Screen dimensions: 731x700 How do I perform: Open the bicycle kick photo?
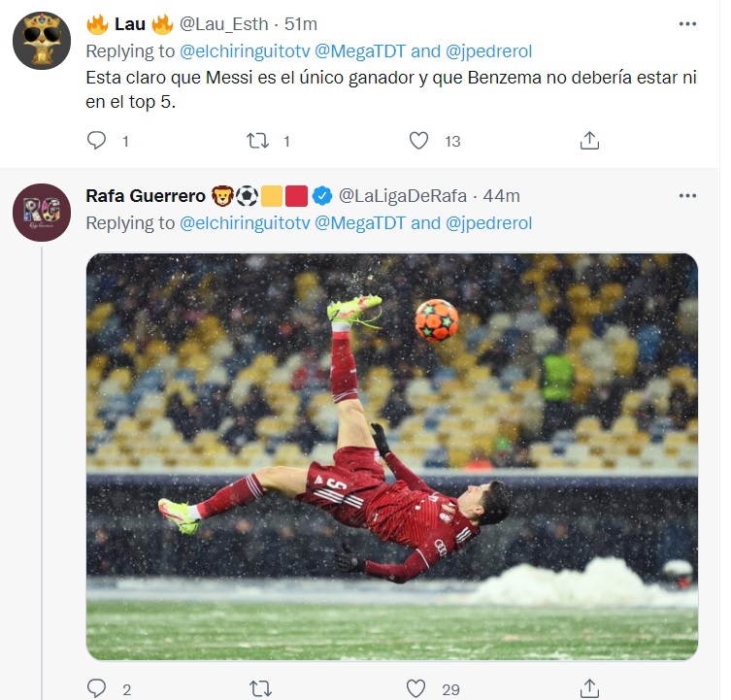coord(392,456)
